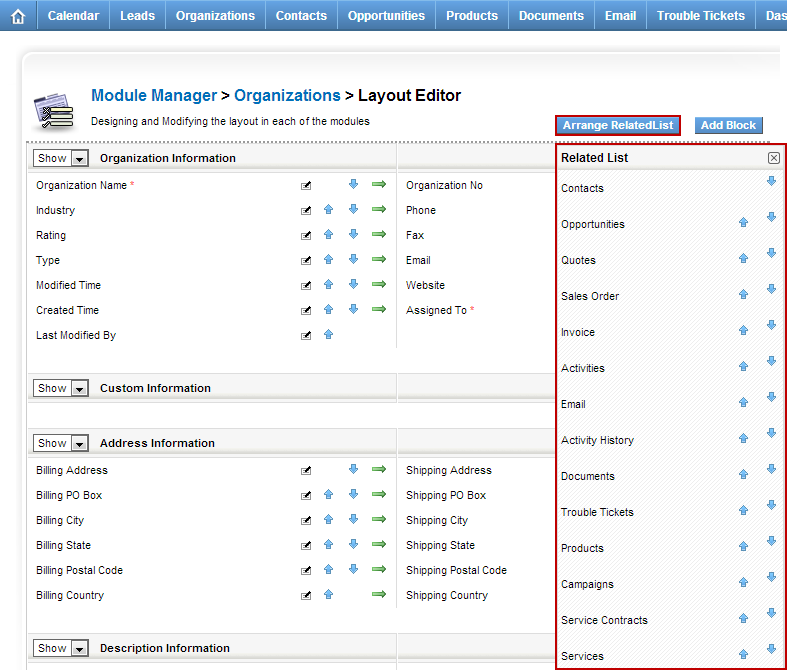Screen dimensions: 787x670
Task: Move Billing City field up
Action: pyautogui.click(x=328, y=519)
